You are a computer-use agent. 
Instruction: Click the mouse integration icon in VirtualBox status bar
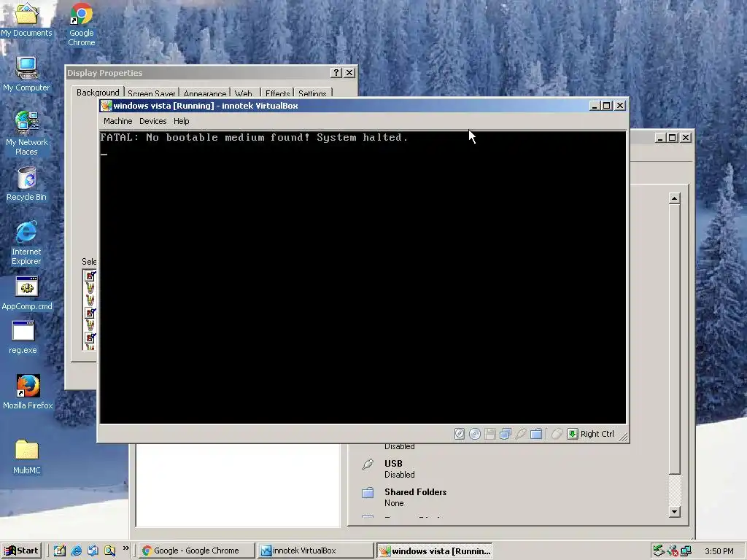(557, 434)
